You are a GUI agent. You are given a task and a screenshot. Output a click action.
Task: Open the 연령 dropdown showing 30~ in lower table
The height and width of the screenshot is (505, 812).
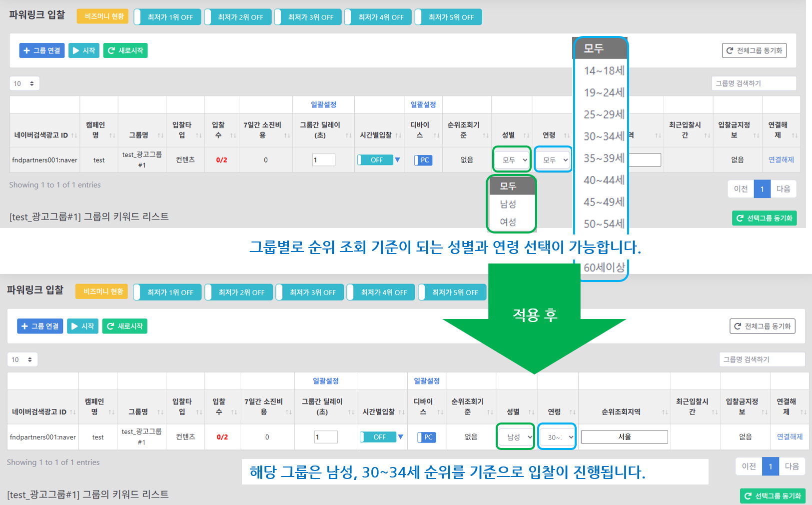(557, 437)
